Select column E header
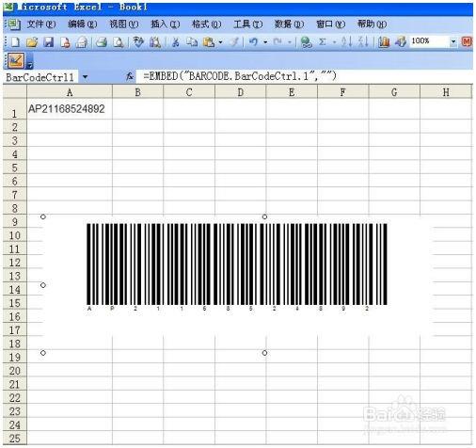The width and height of the screenshot is (476, 448). pos(292,92)
